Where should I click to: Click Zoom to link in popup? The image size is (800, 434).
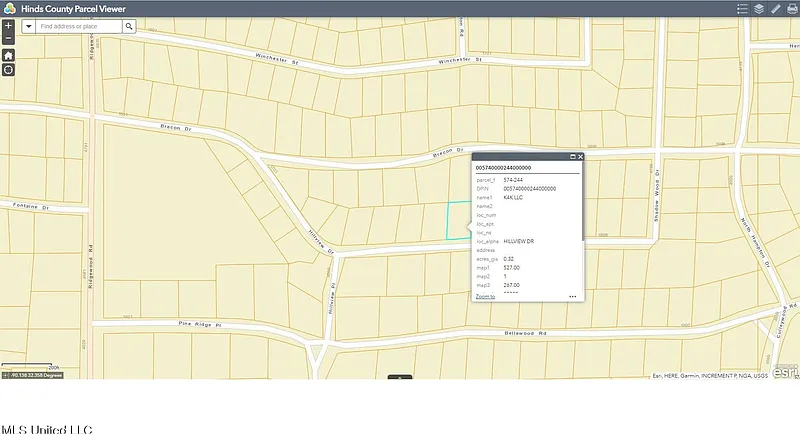(x=485, y=296)
